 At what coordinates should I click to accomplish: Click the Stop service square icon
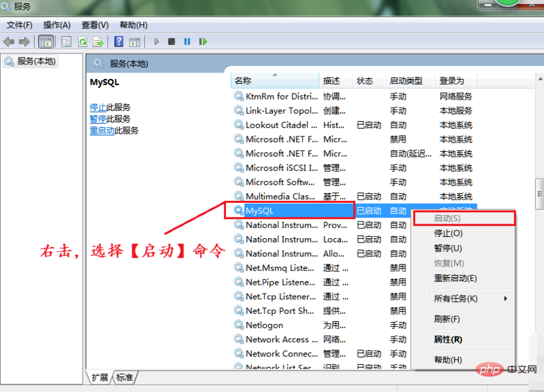tap(171, 42)
